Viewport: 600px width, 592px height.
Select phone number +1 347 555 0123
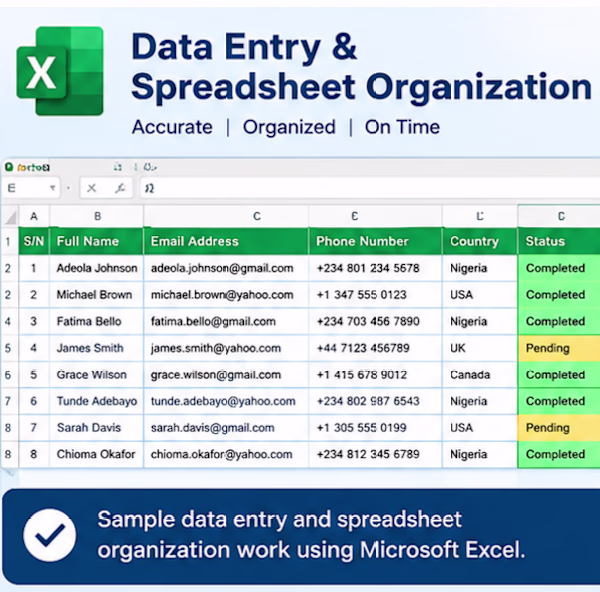coord(362,295)
